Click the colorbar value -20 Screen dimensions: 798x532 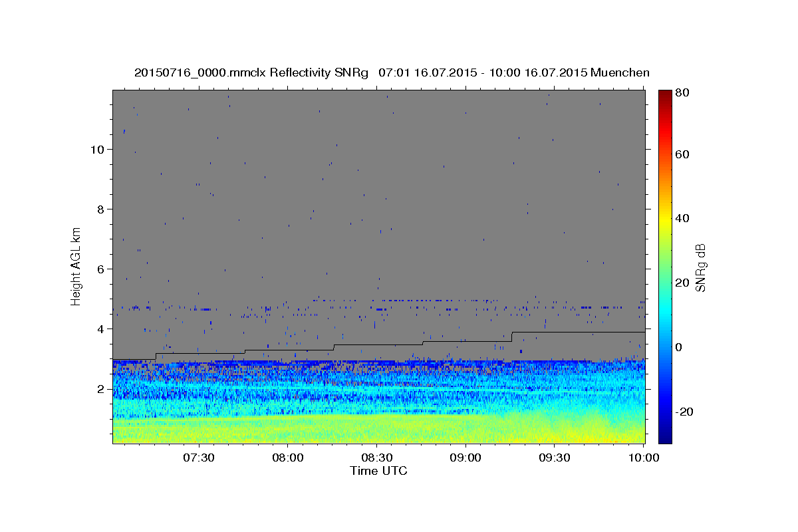pyautogui.click(x=684, y=412)
